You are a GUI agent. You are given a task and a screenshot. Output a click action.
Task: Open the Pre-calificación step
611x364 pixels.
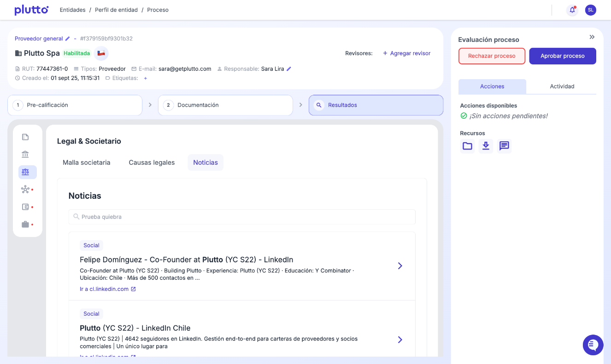(75, 105)
